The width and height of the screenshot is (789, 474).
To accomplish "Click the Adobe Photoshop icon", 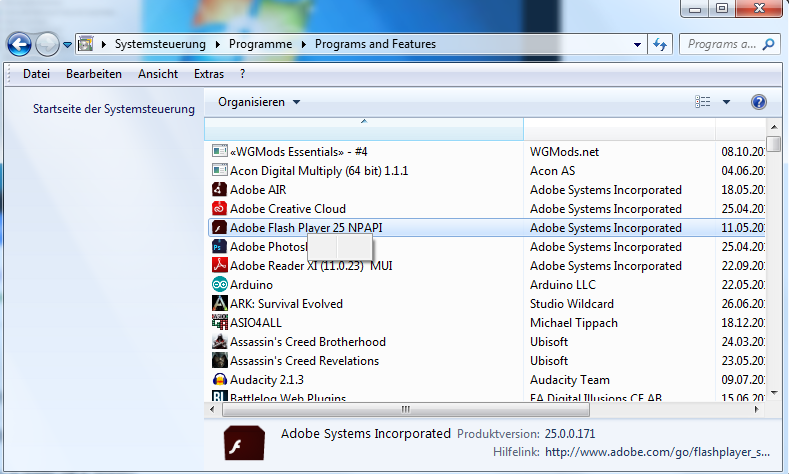I will (x=219, y=247).
